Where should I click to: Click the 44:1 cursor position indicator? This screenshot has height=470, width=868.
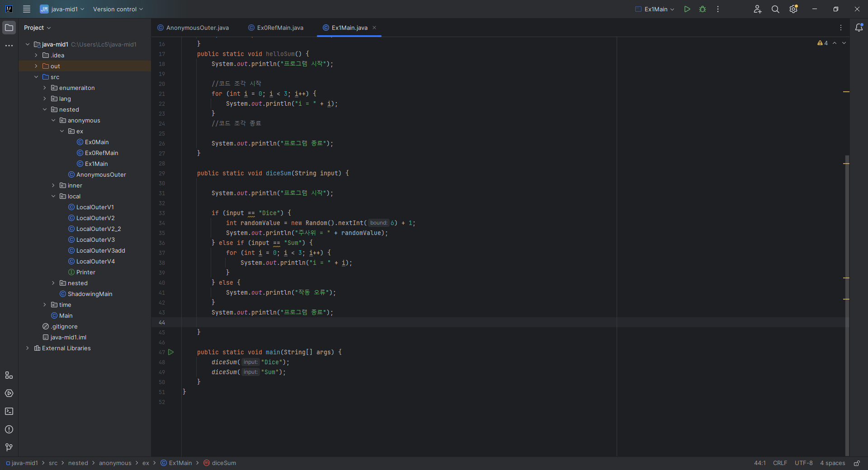point(759,463)
